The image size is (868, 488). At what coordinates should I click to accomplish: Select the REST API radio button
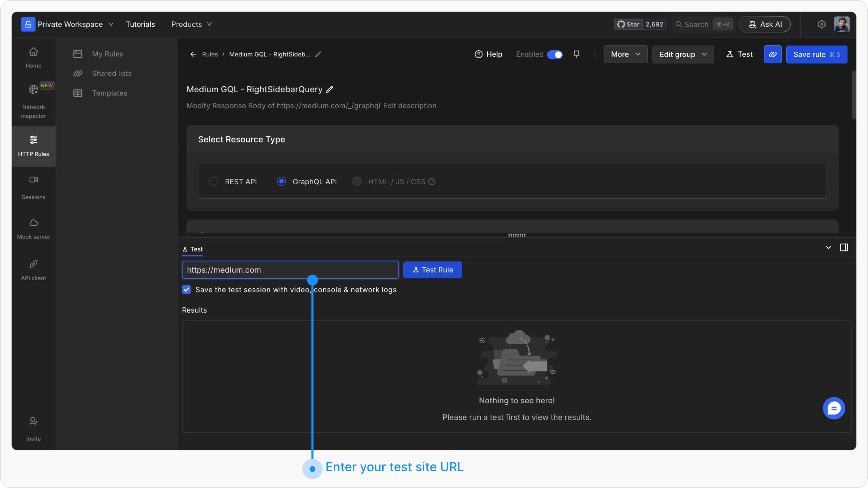click(214, 181)
